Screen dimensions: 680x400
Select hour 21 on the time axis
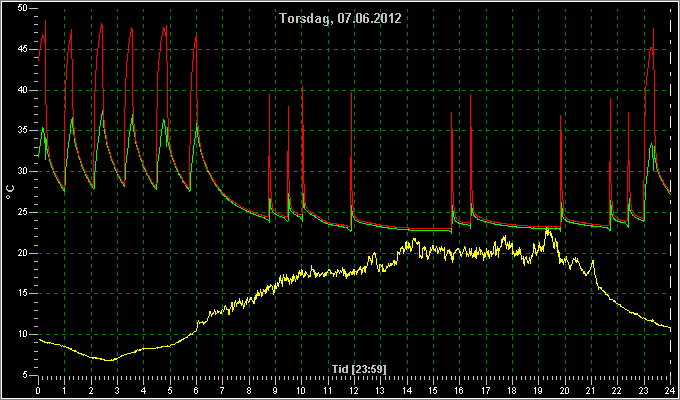point(591,389)
